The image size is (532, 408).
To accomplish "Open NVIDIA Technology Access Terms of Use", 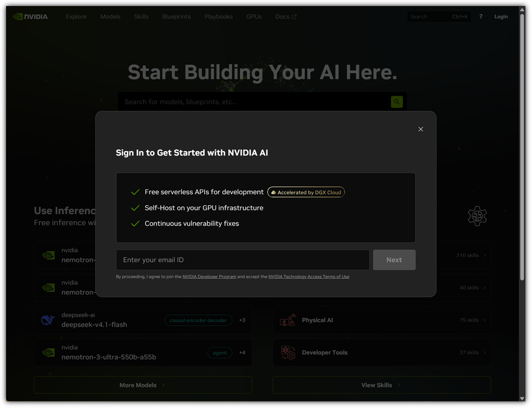I will (309, 277).
